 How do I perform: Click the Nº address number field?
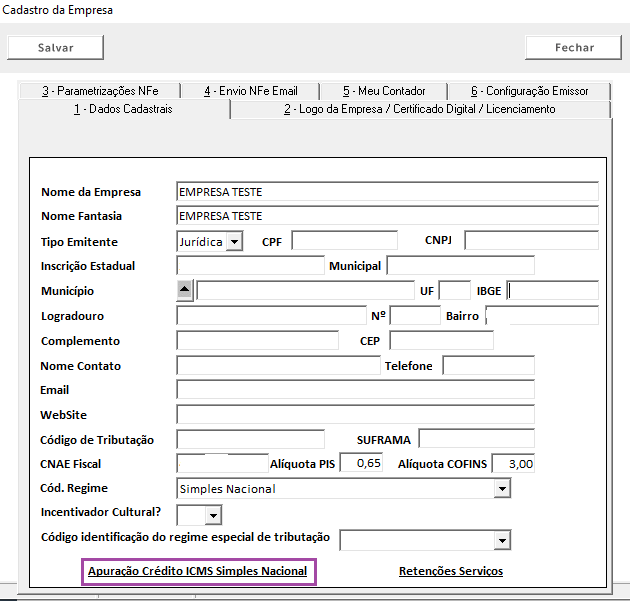415,315
